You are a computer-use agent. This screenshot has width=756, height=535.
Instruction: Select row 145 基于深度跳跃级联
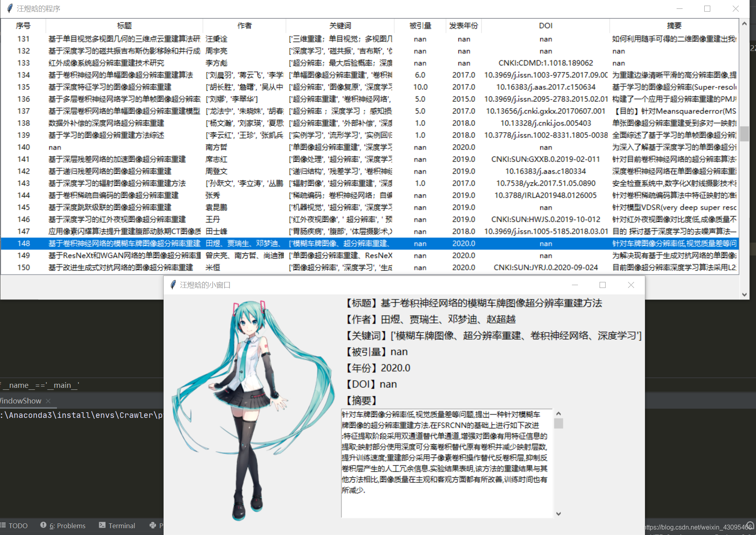(x=369, y=207)
